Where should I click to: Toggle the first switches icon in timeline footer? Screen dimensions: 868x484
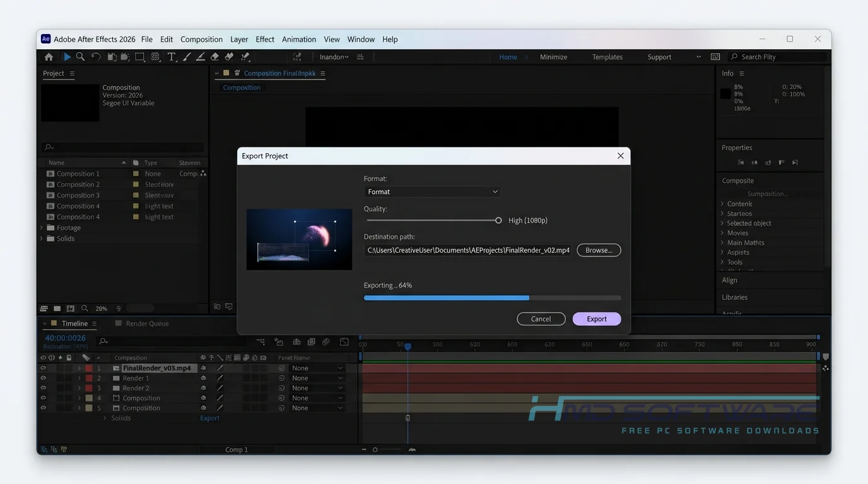pos(44,449)
